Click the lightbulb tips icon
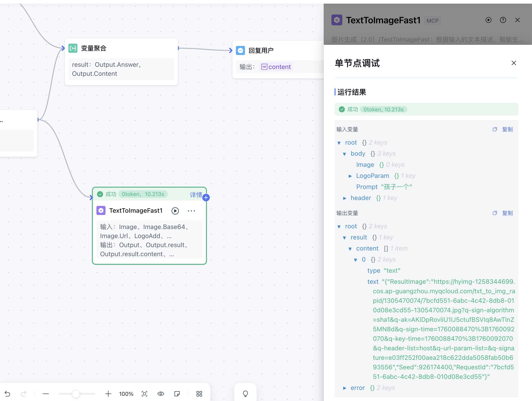This screenshot has height=401, width=532. click(245, 394)
